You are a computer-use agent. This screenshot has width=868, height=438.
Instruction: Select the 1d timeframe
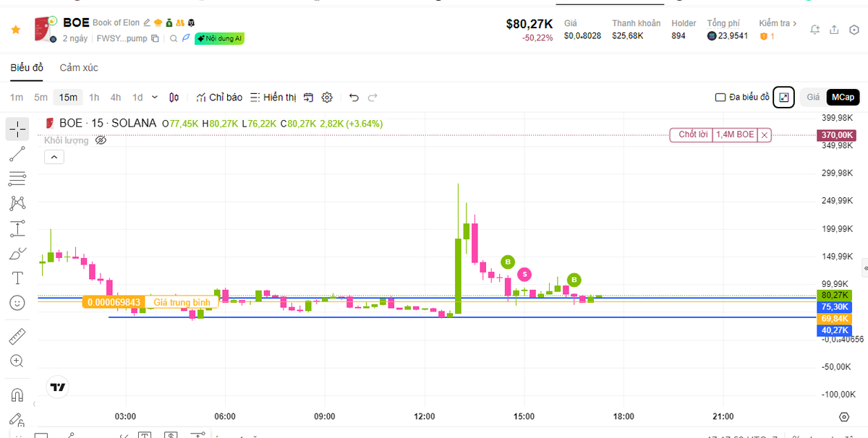click(137, 98)
